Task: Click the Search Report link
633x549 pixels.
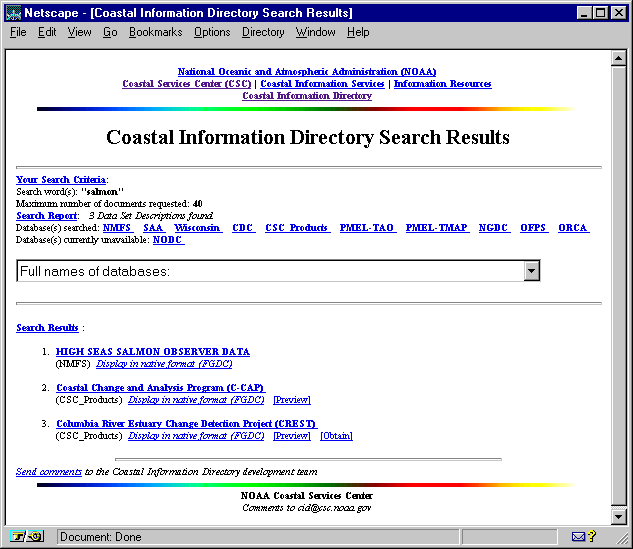Action: (x=46, y=216)
